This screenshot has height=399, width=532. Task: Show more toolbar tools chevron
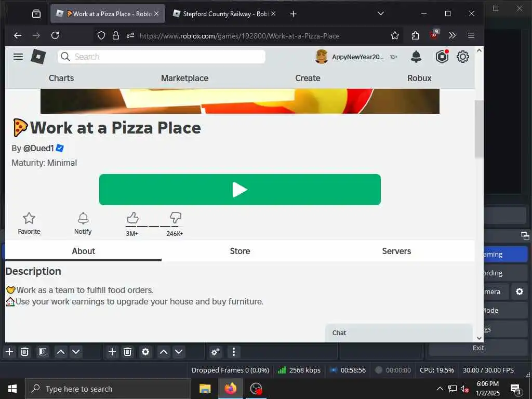coord(452,36)
